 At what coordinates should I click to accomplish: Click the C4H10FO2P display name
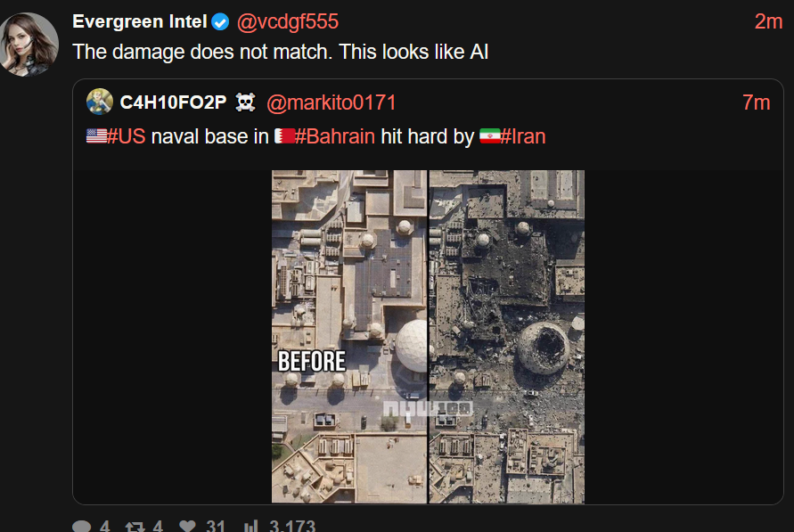(x=173, y=102)
